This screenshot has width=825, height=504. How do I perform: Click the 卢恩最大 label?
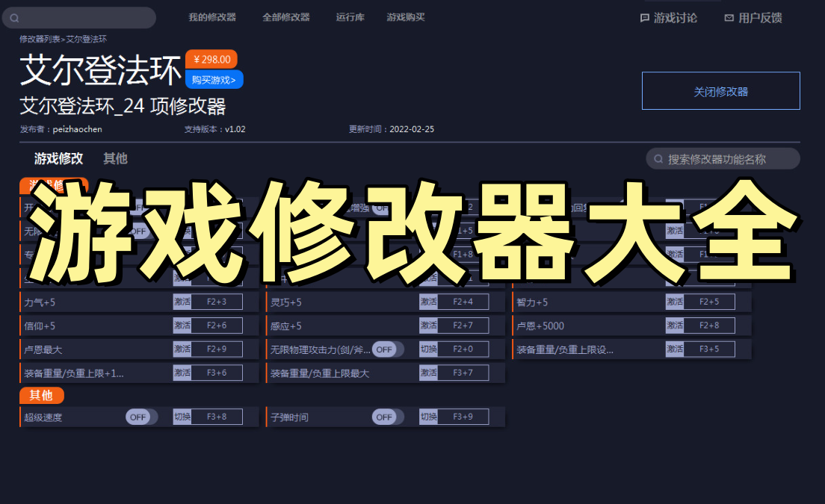(x=43, y=350)
